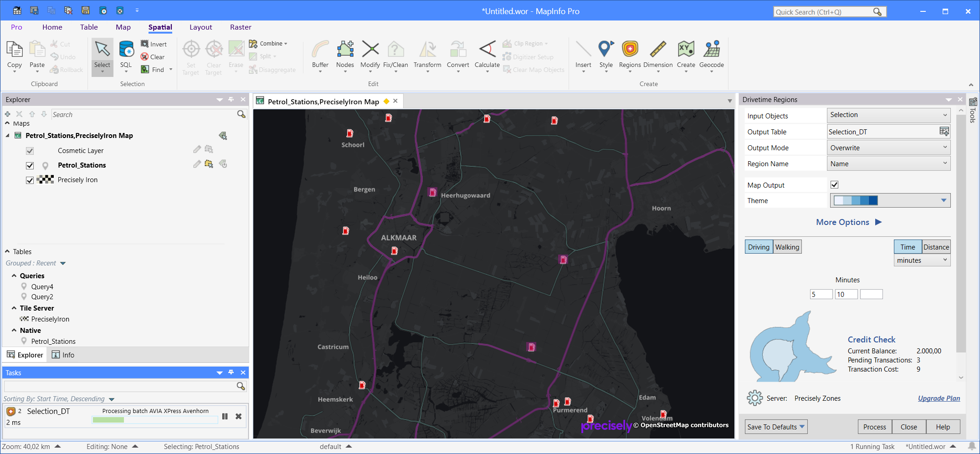Click the Explorer panel search magnifier

(241, 114)
